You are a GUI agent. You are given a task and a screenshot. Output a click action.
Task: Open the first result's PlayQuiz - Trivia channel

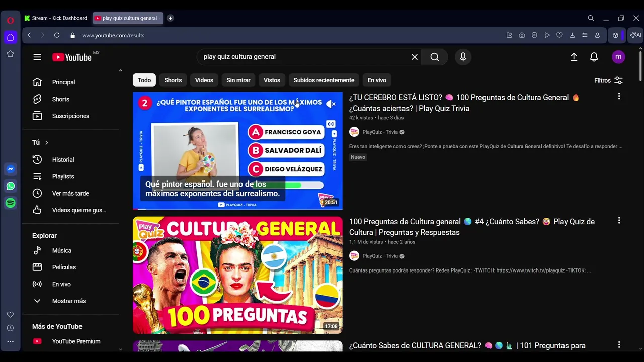tap(380, 132)
